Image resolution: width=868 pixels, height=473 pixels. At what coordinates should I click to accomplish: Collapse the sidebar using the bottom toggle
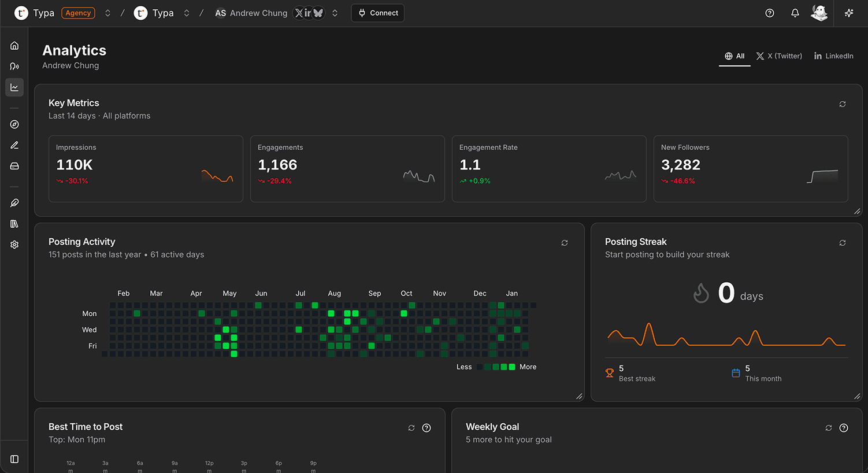tap(14, 458)
